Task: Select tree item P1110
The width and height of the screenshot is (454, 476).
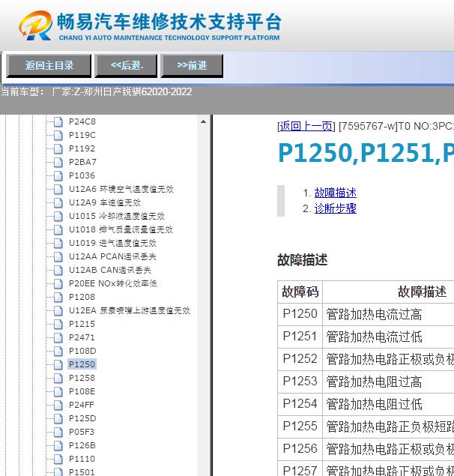Action: (82, 459)
